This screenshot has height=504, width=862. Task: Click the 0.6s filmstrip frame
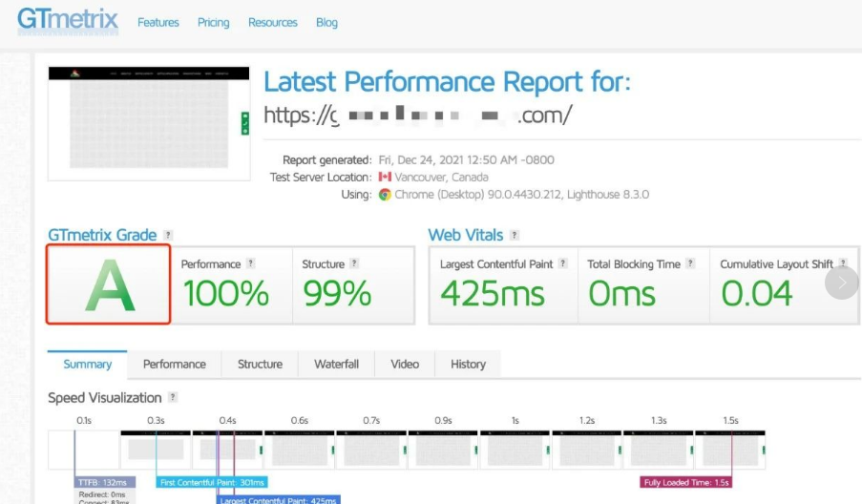pyautogui.click(x=300, y=450)
